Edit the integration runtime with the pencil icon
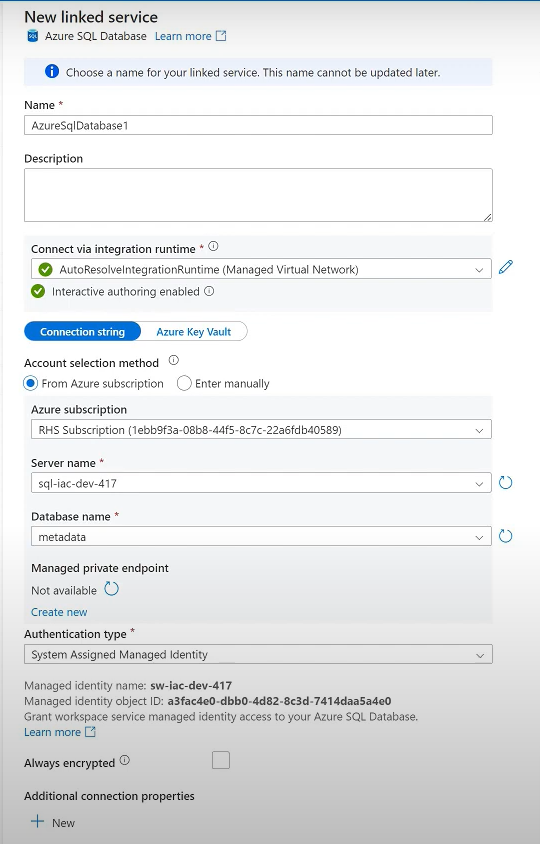This screenshot has width=540, height=844. point(506,267)
